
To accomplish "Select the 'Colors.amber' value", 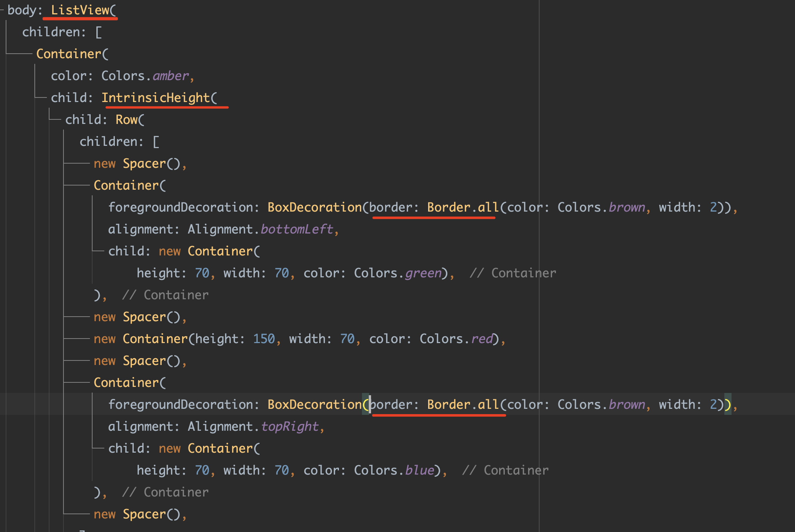I will (x=145, y=76).
